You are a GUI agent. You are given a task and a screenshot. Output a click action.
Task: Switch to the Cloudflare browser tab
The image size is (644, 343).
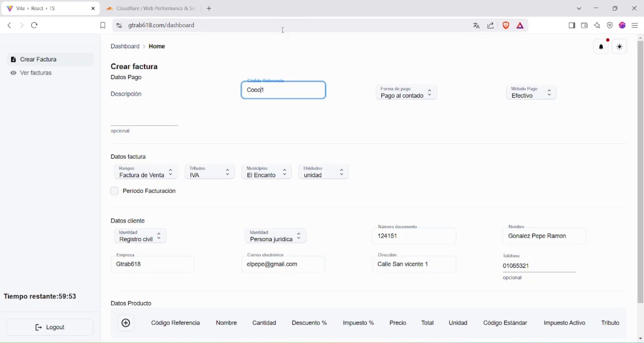(x=151, y=8)
